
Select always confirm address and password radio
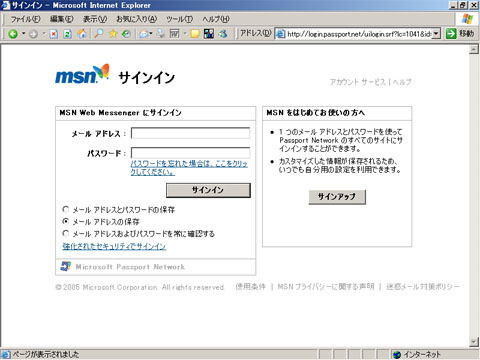(x=66, y=233)
